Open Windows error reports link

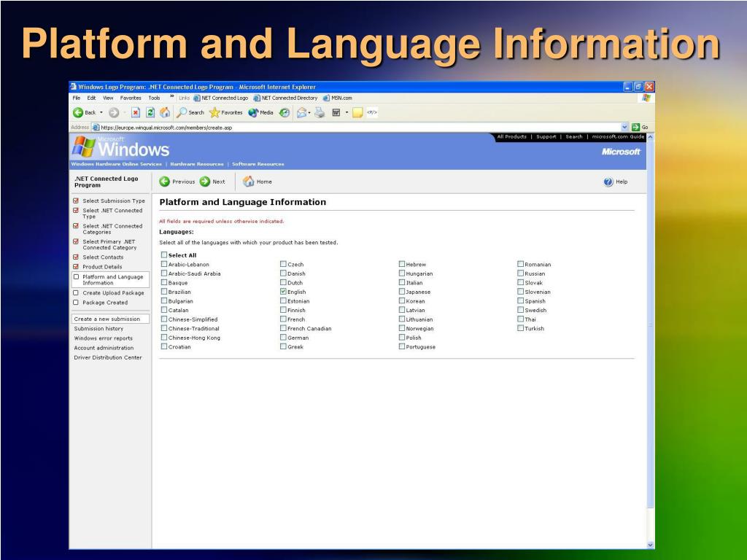(x=104, y=338)
